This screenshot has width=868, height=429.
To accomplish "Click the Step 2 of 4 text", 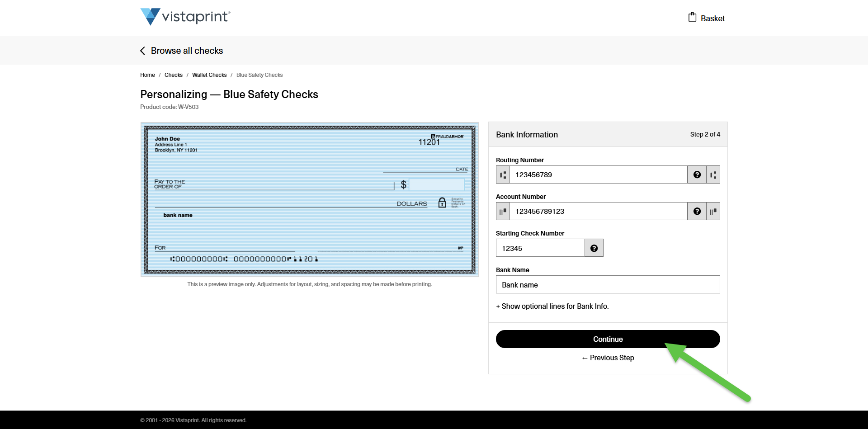I will click(x=705, y=134).
